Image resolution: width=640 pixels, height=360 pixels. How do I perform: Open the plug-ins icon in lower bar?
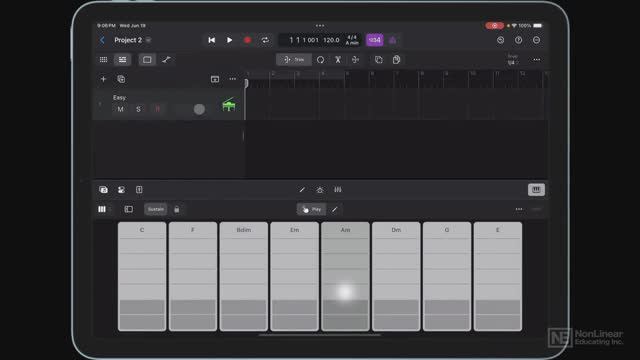[121, 189]
